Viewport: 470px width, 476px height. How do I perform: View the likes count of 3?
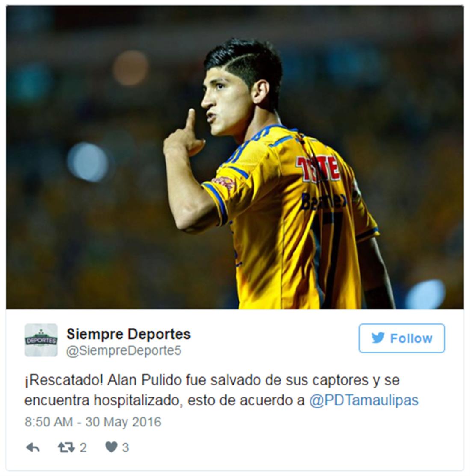(x=125, y=447)
